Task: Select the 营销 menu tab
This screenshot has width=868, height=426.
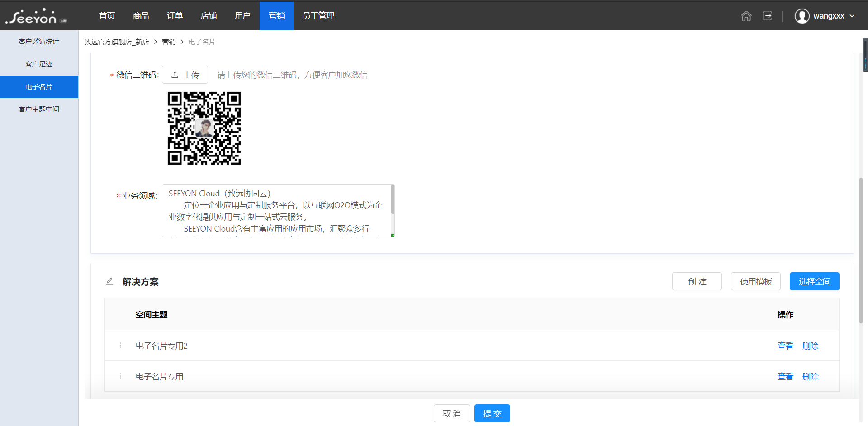Action: (276, 16)
